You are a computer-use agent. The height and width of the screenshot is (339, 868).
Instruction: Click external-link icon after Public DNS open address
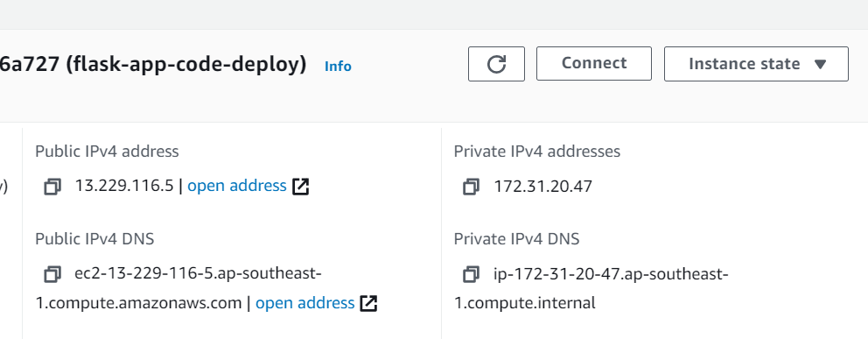click(368, 304)
